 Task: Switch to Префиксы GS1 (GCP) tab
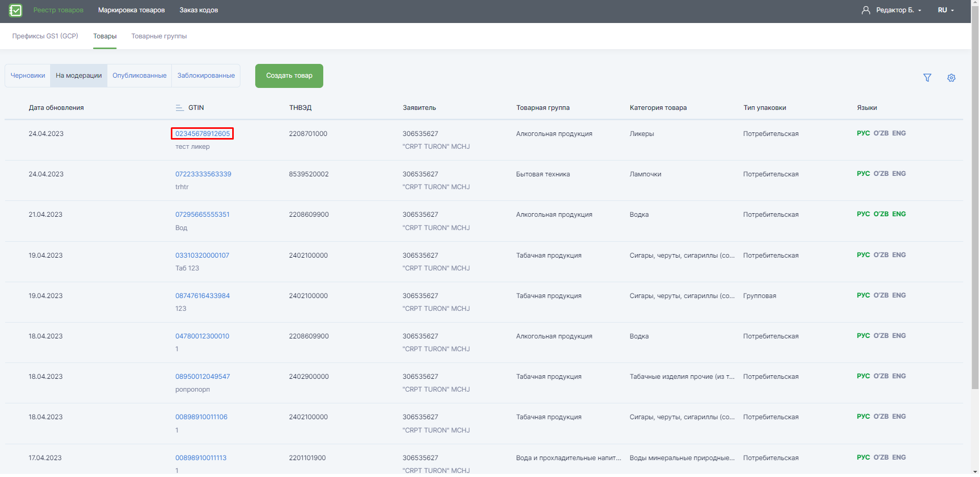click(x=45, y=36)
